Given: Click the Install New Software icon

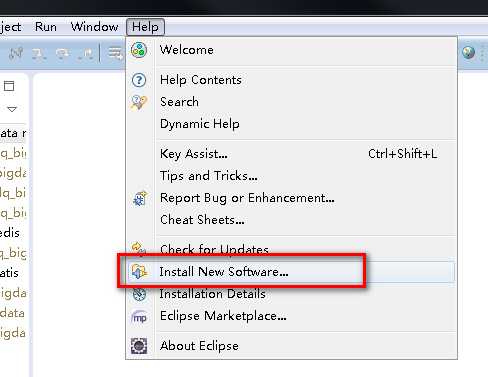Looking at the screenshot, I should pyautogui.click(x=139, y=272).
